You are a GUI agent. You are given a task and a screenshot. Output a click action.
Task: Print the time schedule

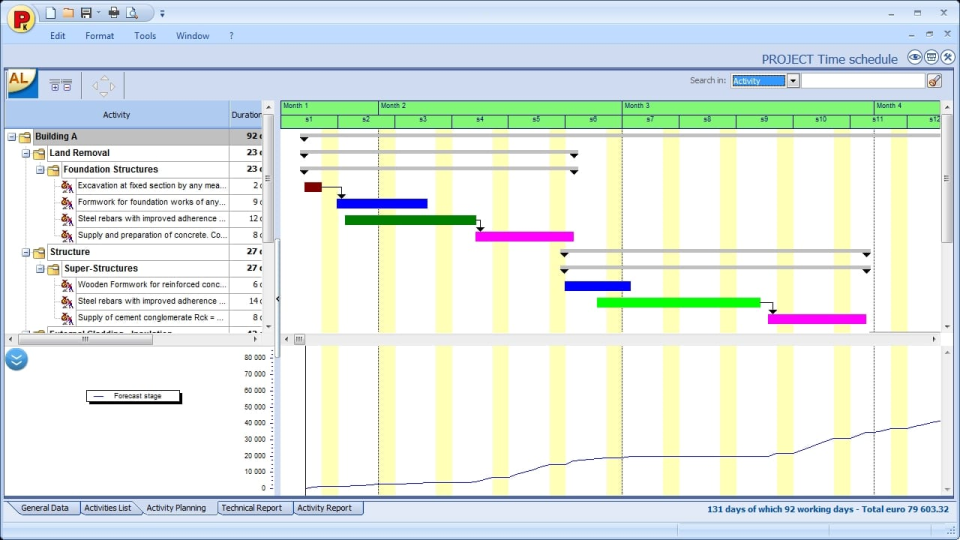(113, 12)
